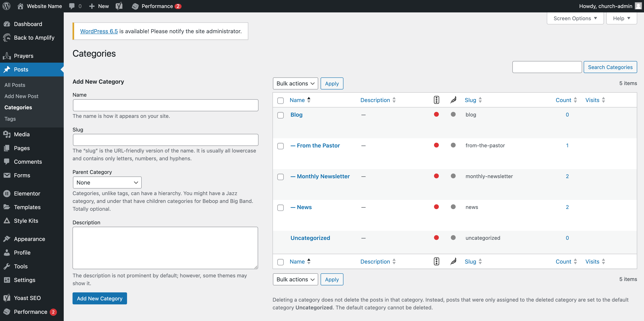
Task: Open the Style Kits sidebar item
Action: 26,221
